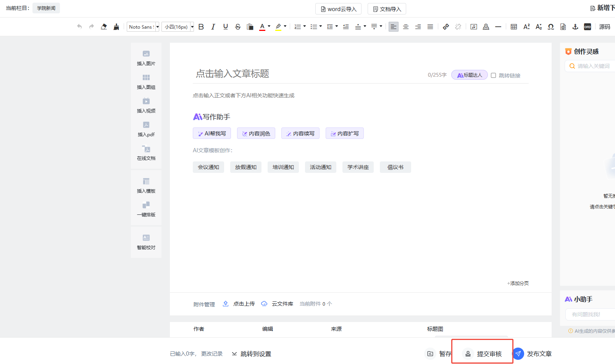Insert a table with toolbar icon
Image resolution: width=615 pixels, height=364 pixels.
click(514, 27)
